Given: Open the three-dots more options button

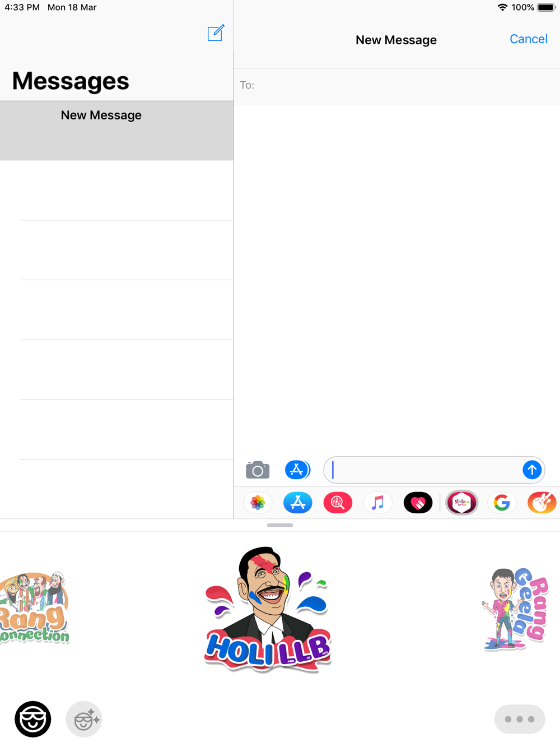Looking at the screenshot, I should click(x=520, y=719).
